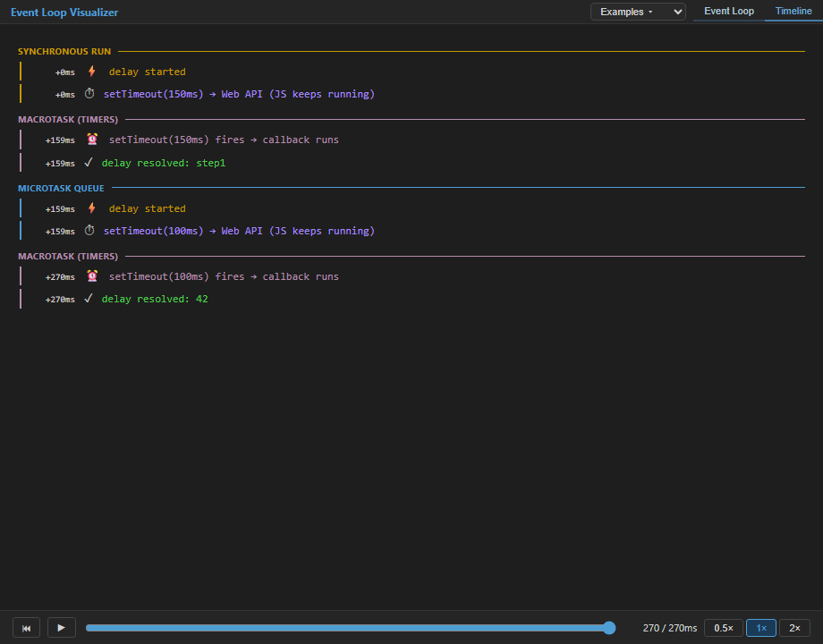Click the MICROTASK QUEUE section header

point(61,188)
